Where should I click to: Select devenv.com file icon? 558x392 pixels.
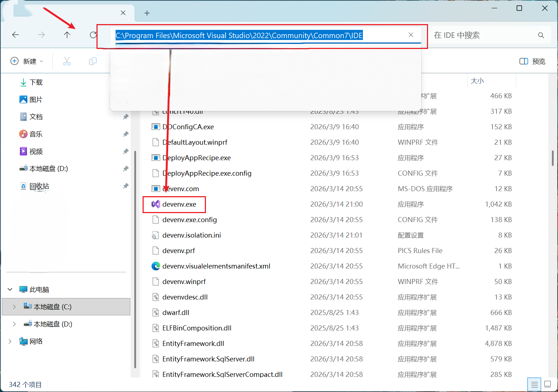pos(156,189)
